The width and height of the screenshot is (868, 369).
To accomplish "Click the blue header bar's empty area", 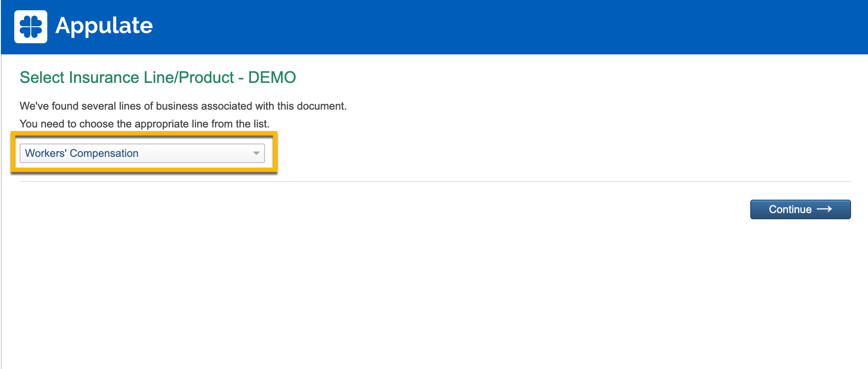I will pos(491,27).
